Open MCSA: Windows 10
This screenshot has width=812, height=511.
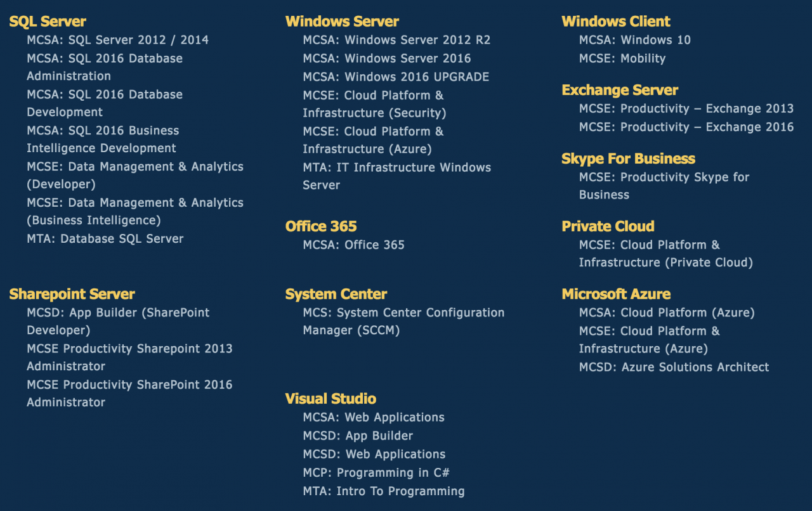click(635, 40)
